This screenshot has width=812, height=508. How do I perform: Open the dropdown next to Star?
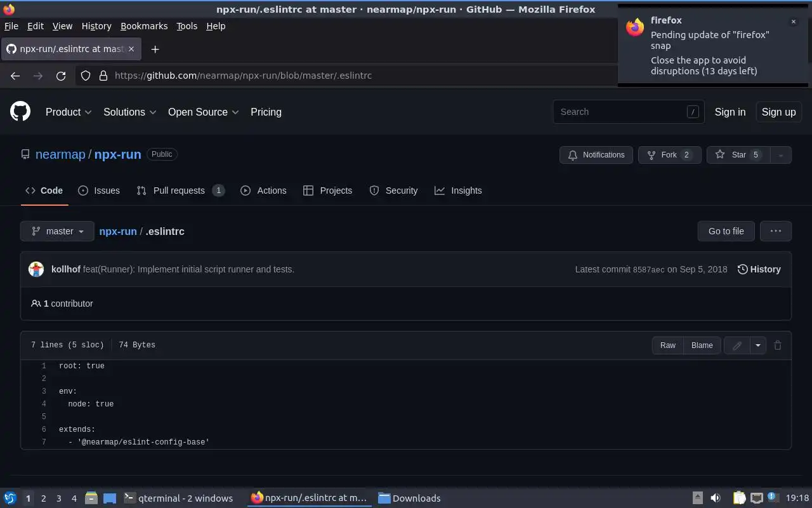780,155
